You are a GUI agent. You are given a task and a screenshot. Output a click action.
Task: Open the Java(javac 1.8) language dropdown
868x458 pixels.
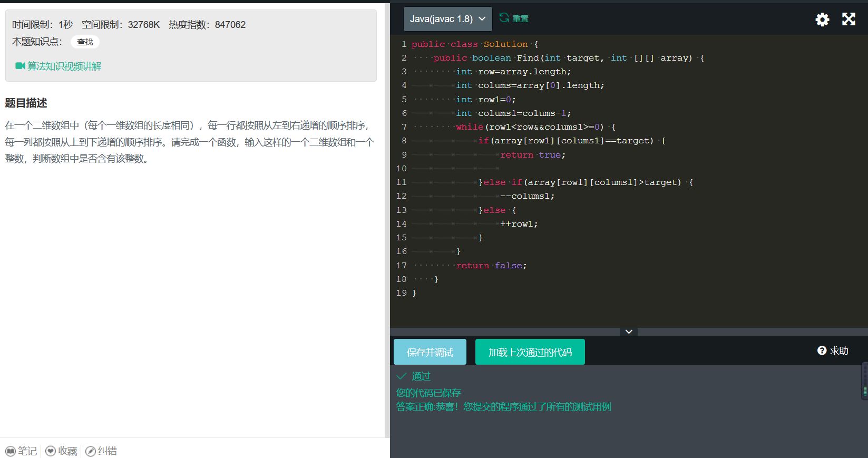(447, 19)
